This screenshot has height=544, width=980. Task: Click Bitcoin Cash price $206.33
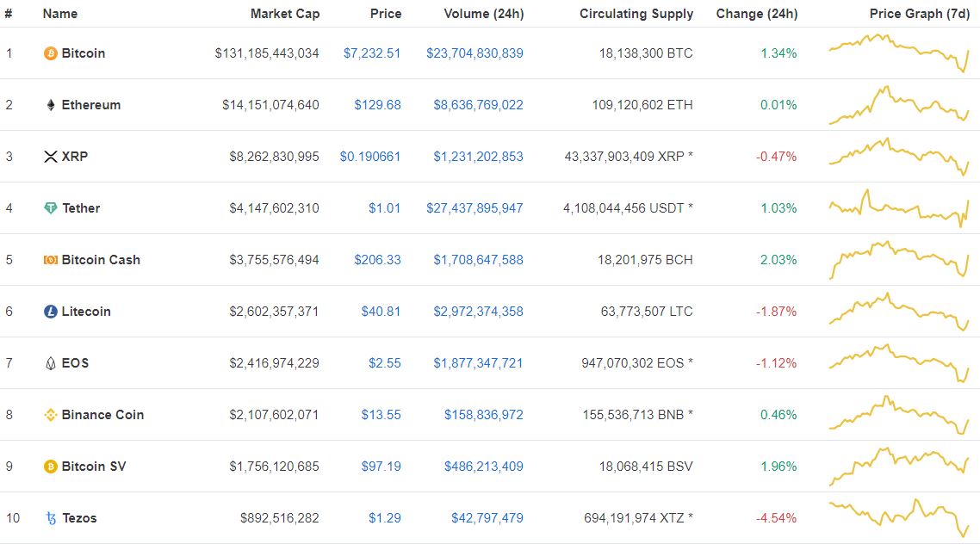(x=377, y=260)
